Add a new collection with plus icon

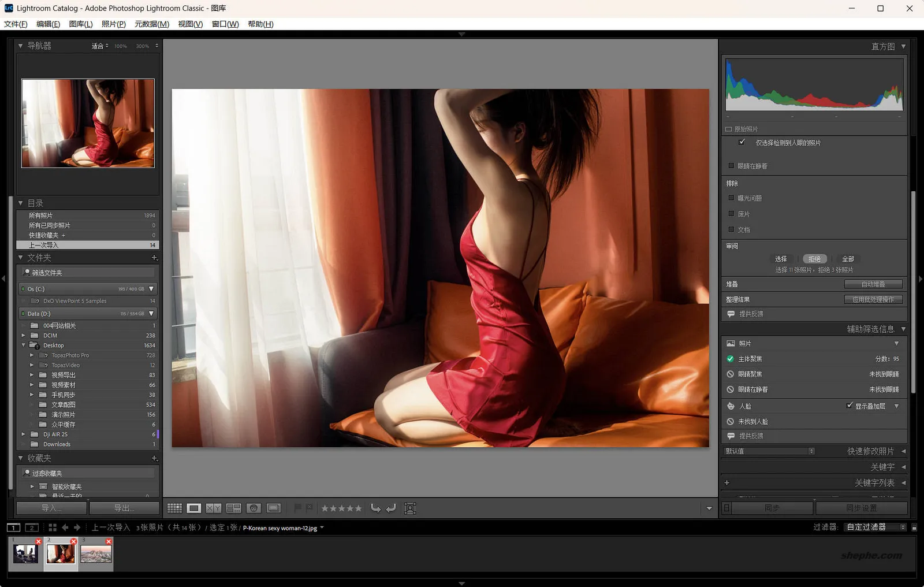pyautogui.click(x=154, y=458)
